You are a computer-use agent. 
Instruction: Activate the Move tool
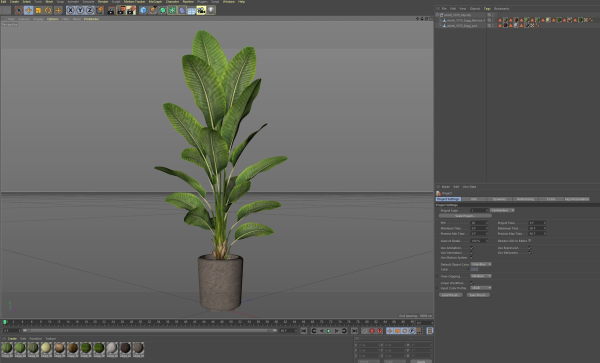[28, 10]
